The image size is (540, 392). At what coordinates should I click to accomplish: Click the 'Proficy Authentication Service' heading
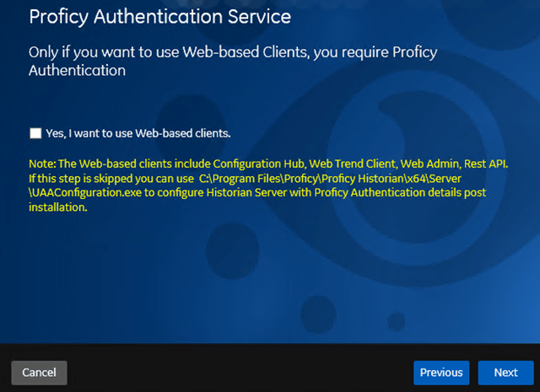(x=160, y=17)
